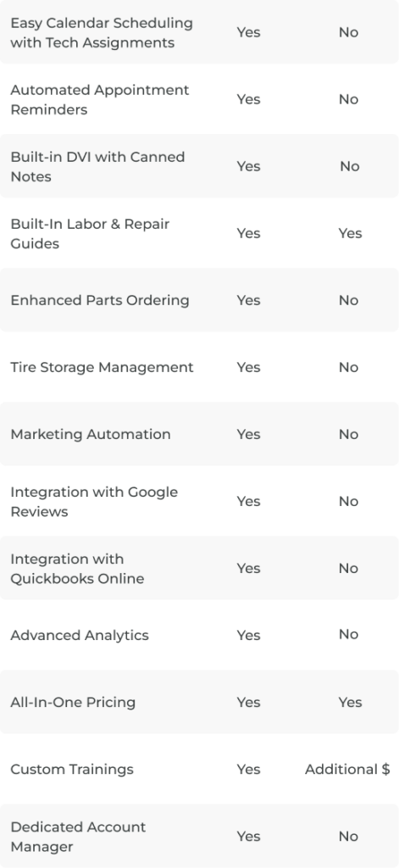Click the Custom Trainings feature label
Viewport: 399px width, 868px height.
pos(72,770)
